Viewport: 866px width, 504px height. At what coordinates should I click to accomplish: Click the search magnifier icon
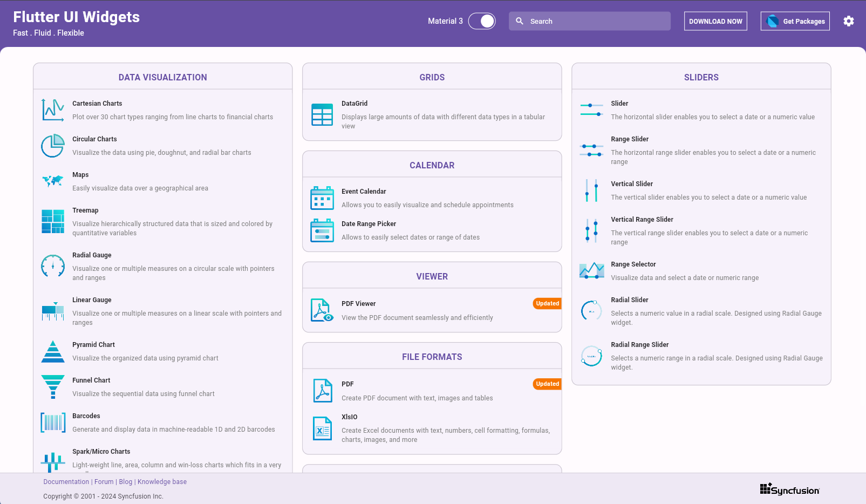click(520, 21)
